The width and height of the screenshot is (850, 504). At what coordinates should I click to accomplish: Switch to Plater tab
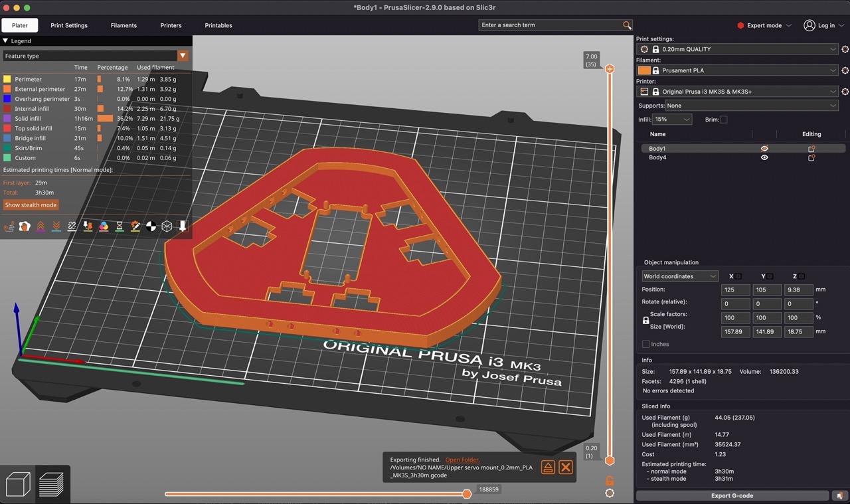click(x=20, y=25)
